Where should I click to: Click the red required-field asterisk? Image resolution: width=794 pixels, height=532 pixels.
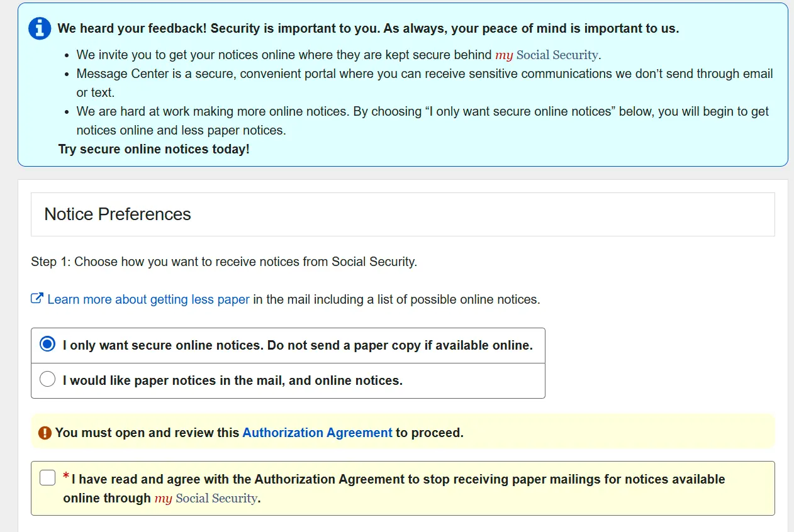pyautogui.click(x=66, y=476)
